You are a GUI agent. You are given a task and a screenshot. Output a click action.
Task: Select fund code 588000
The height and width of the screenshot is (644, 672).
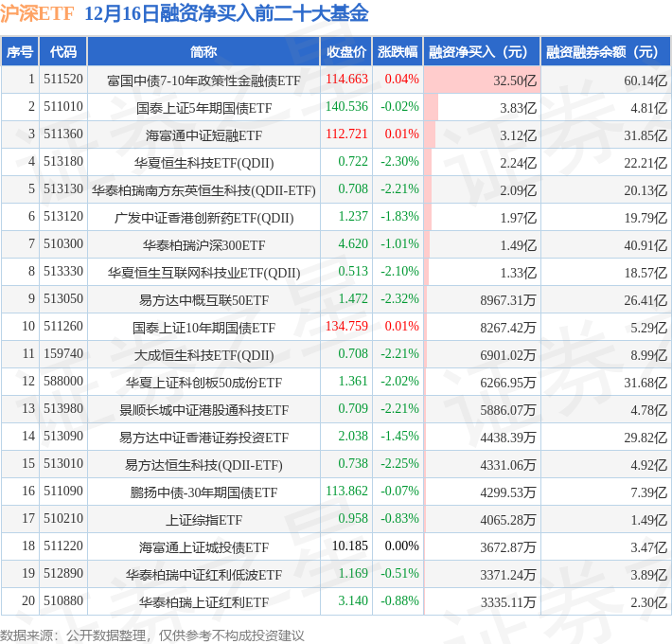[63, 381]
